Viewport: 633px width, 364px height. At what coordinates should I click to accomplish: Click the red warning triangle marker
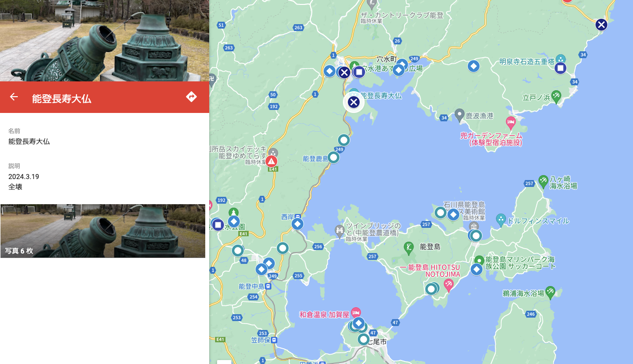[x=271, y=161]
